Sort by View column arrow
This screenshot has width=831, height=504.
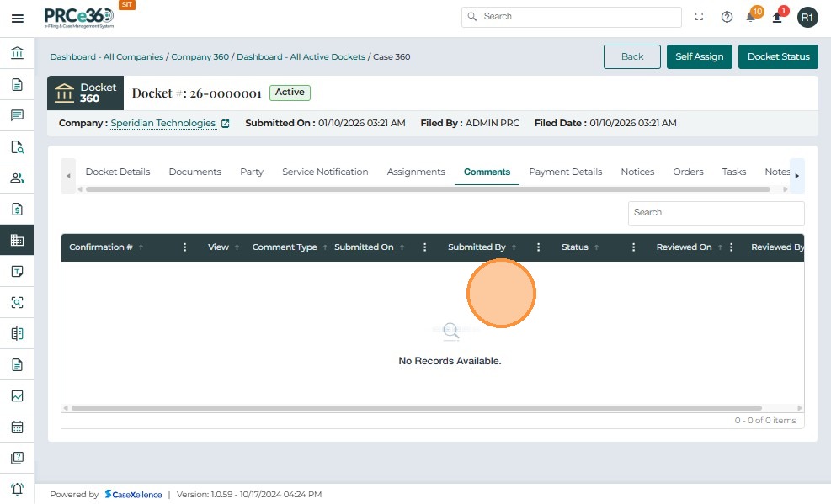point(237,247)
